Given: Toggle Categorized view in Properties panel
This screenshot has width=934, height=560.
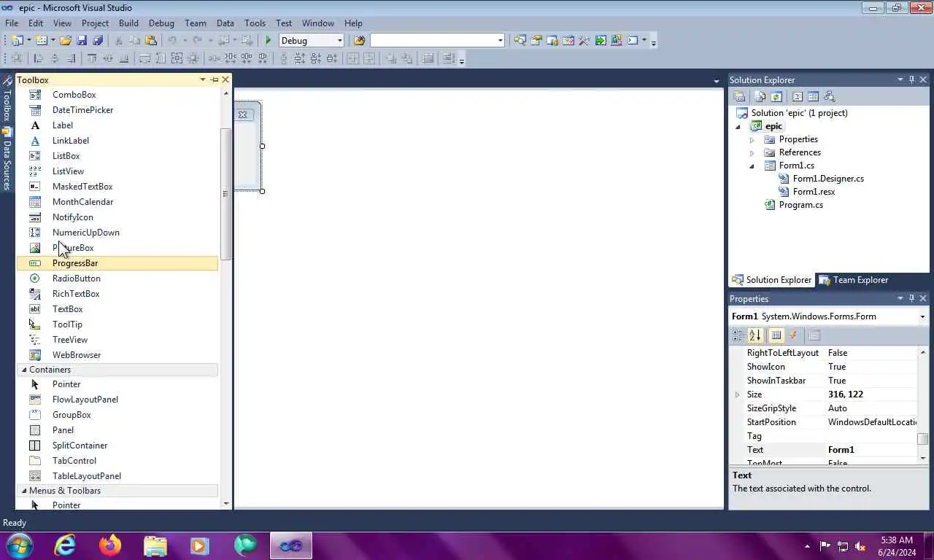Looking at the screenshot, I should click(738, 335).
